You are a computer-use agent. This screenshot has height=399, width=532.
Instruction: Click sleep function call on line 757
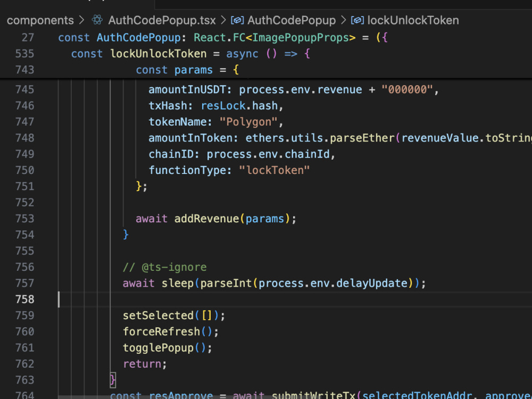[x=178, y=284]
